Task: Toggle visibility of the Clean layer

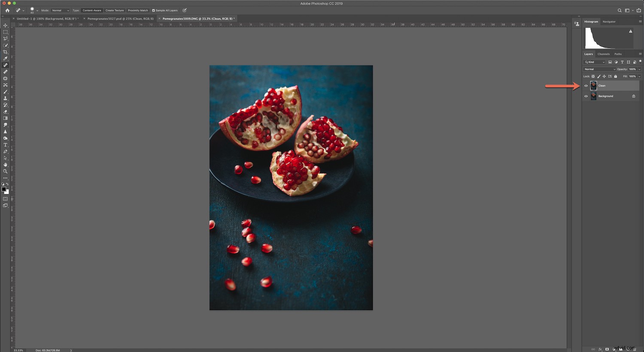Action: 586,85
